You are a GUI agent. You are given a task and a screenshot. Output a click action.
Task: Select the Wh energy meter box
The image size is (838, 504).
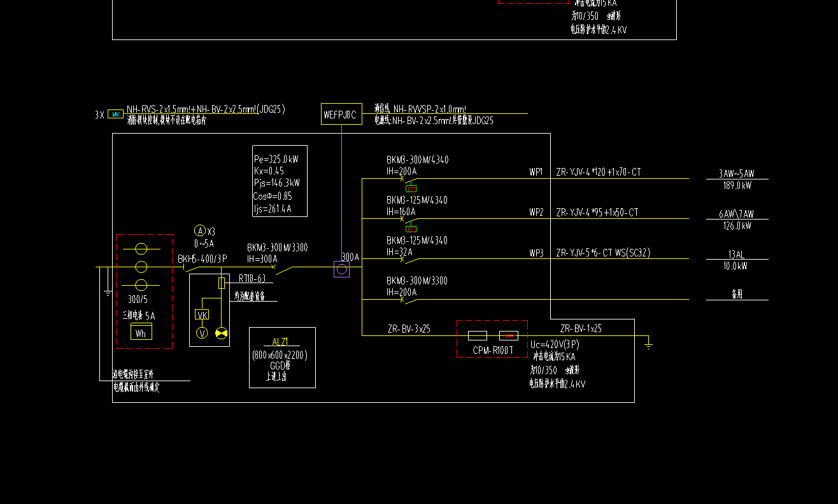click(x=141, y=332)
